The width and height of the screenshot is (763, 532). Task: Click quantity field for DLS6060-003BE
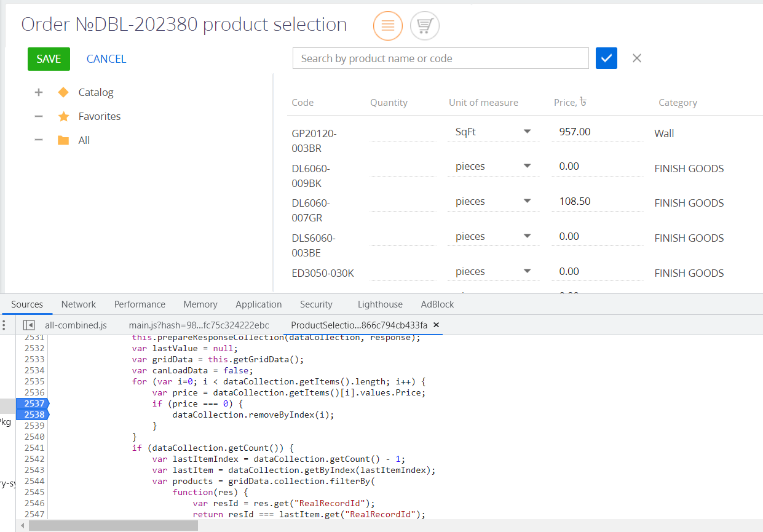click(x=403, y=237)
